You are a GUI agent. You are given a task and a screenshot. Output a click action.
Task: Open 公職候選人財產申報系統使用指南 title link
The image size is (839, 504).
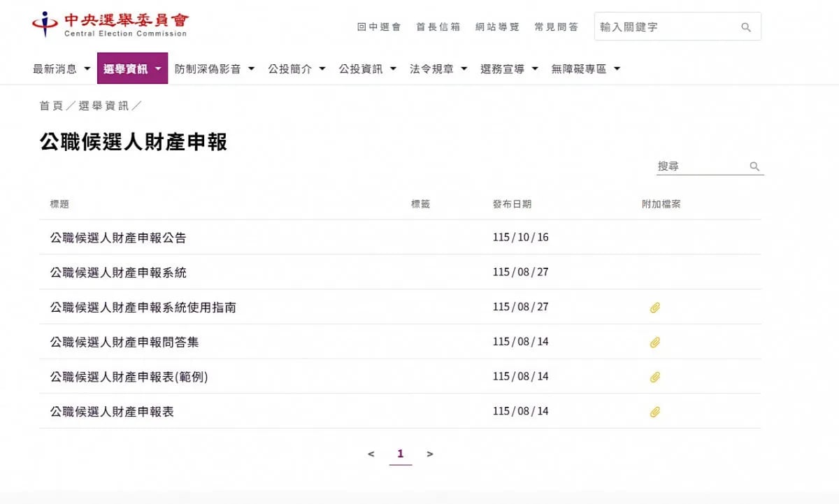pos(143,307)
